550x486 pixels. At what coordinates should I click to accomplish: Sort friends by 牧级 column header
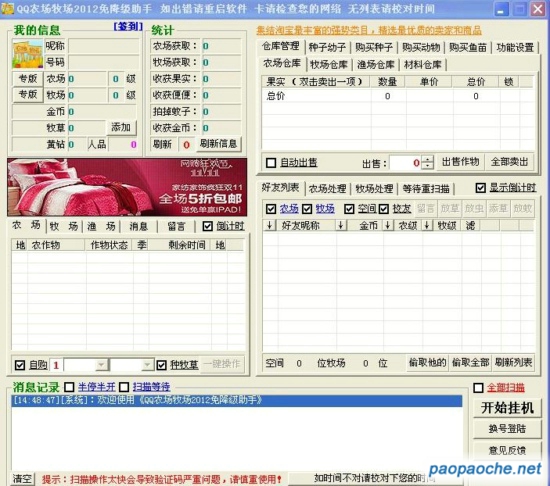pos(447,225)
